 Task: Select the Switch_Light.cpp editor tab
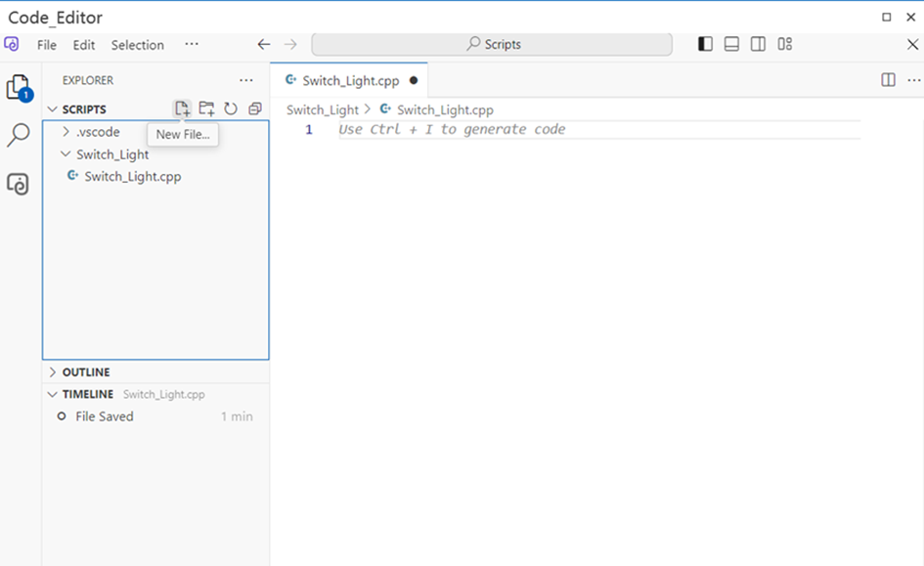(x=348, y=80)
